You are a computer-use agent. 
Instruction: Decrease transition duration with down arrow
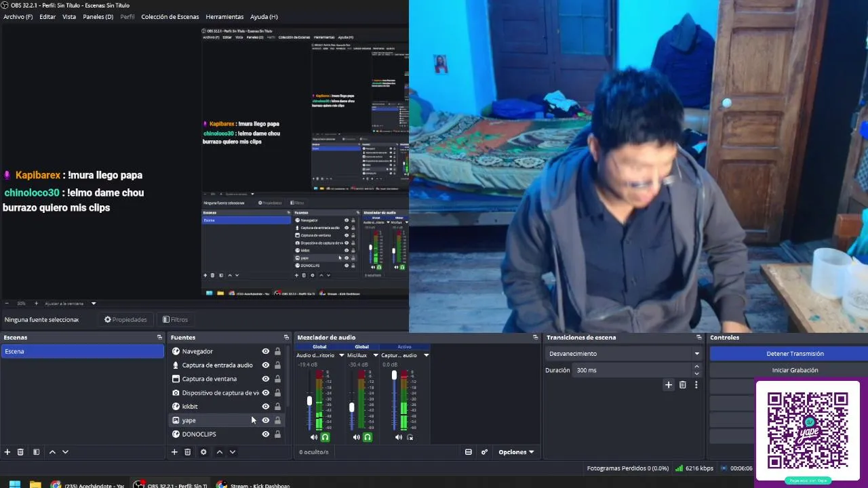point(696,373)
